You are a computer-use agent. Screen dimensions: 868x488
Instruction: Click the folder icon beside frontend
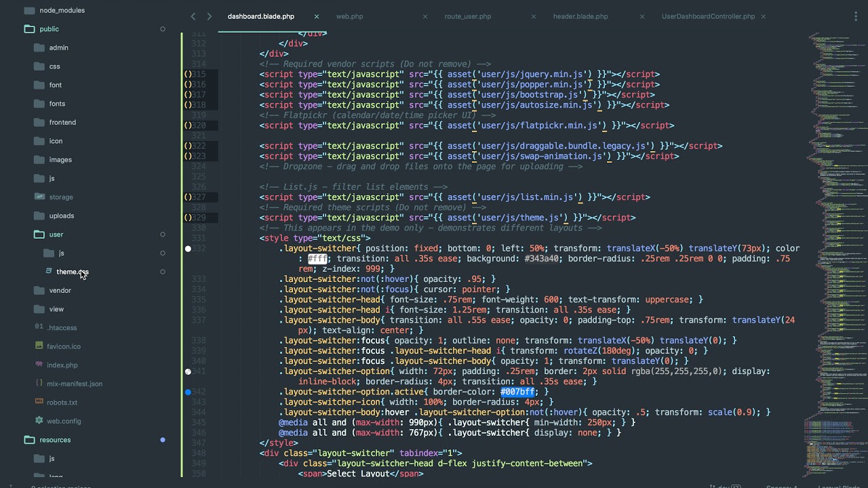coord(39,122)
